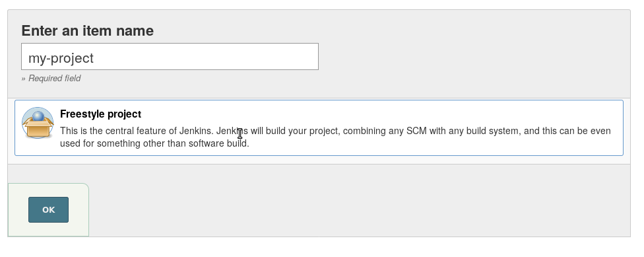Click the word "Jenkins." in the description
Image resolution: width=644 pixels, height=257 pixels.
[x=197, y=131]
